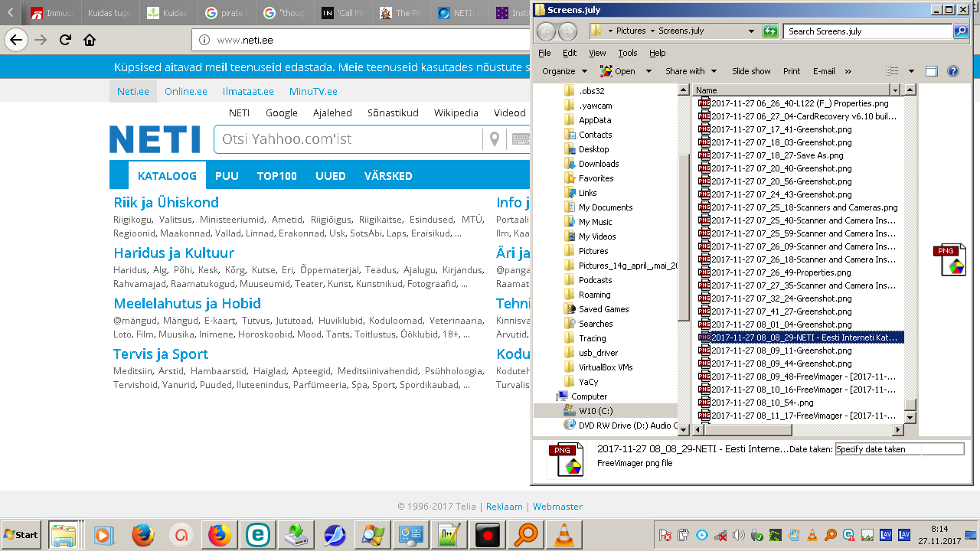Image resolution: width=980 pixels, height=551 pixels.
Task: Click the green refresh button in Explorer
Action: coord(770,31)
